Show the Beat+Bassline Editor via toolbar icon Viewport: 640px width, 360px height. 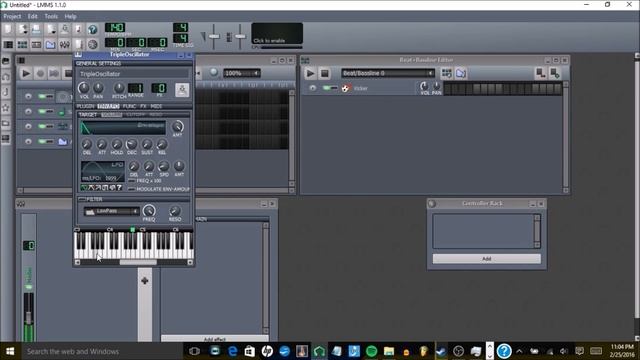[x=22, y=44]
